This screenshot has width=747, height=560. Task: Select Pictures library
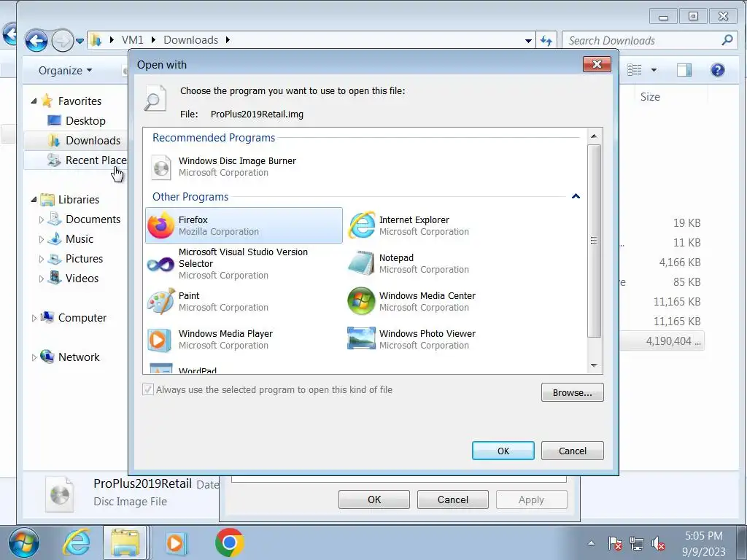[75, 259]
